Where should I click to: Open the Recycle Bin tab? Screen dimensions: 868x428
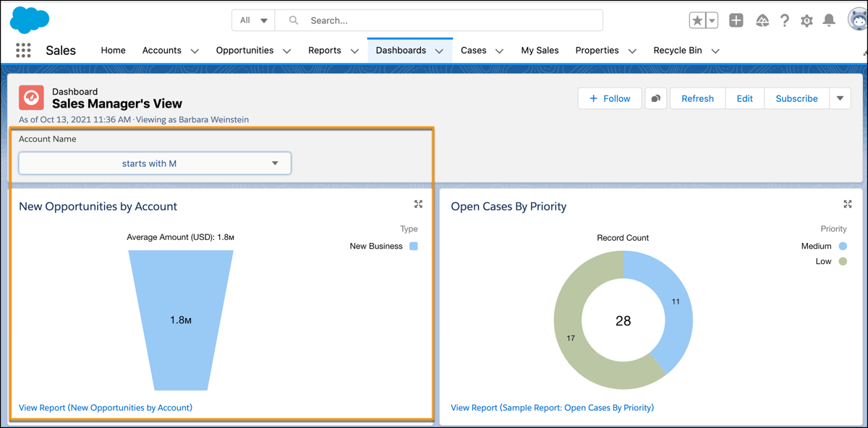(678, 51)
